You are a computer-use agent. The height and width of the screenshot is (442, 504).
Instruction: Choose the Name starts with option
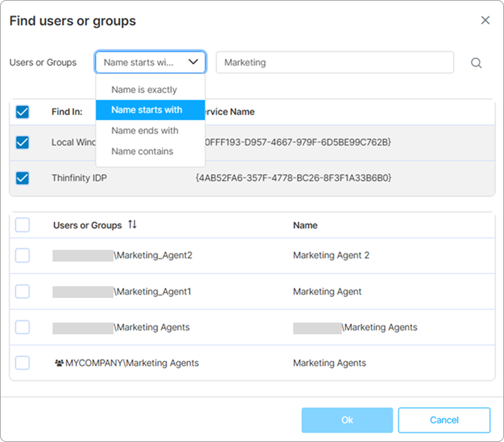[x=150, y=110]
